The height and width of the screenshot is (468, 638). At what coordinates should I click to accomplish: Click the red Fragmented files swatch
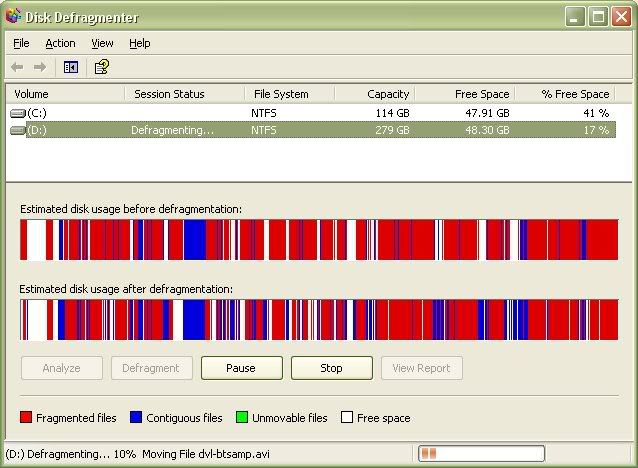[27, 418]
